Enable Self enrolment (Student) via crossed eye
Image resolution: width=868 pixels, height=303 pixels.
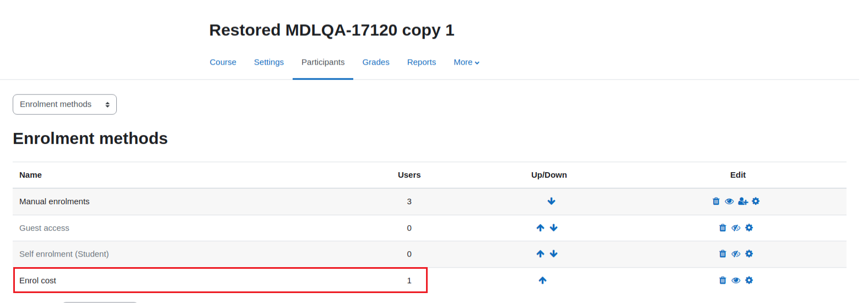[736, 254]
